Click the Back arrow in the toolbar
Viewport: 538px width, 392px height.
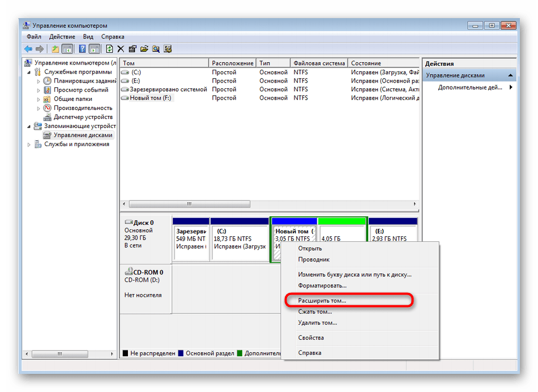pyautogui.click(x=28, y=49)
